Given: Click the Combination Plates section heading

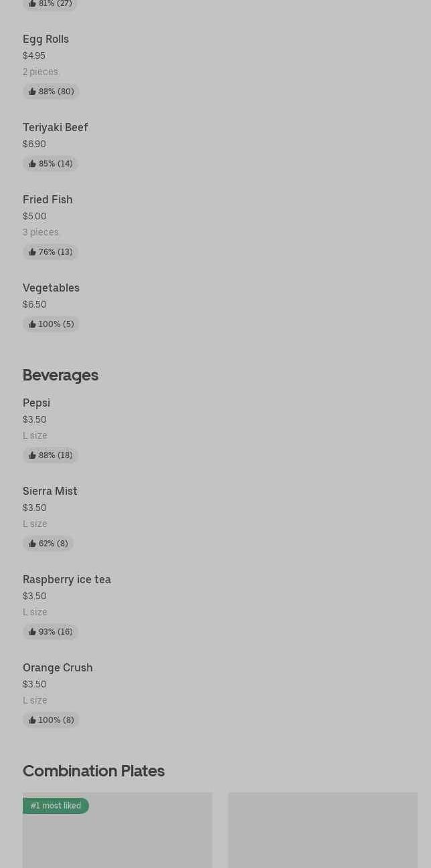Looking at the screenshot, I should 94,770.
